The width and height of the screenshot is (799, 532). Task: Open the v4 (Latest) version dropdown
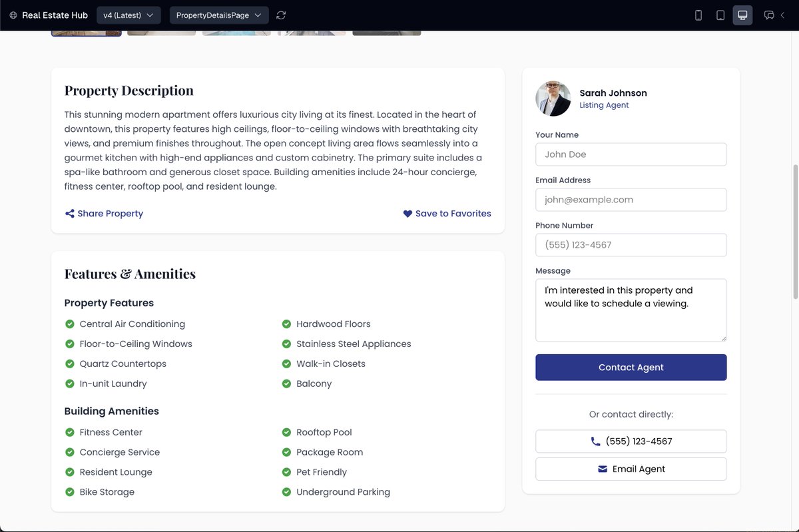pos(129,15)
